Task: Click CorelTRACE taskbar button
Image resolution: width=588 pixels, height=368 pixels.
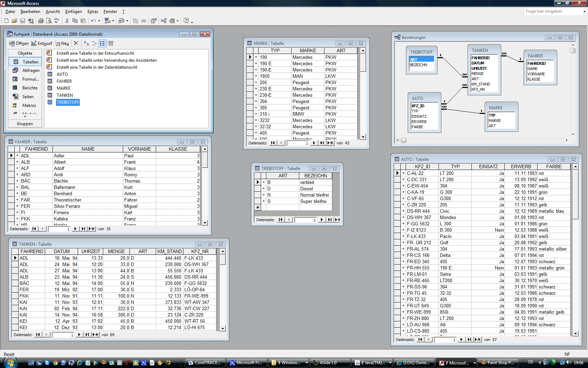Action: [x=205, y=363]
